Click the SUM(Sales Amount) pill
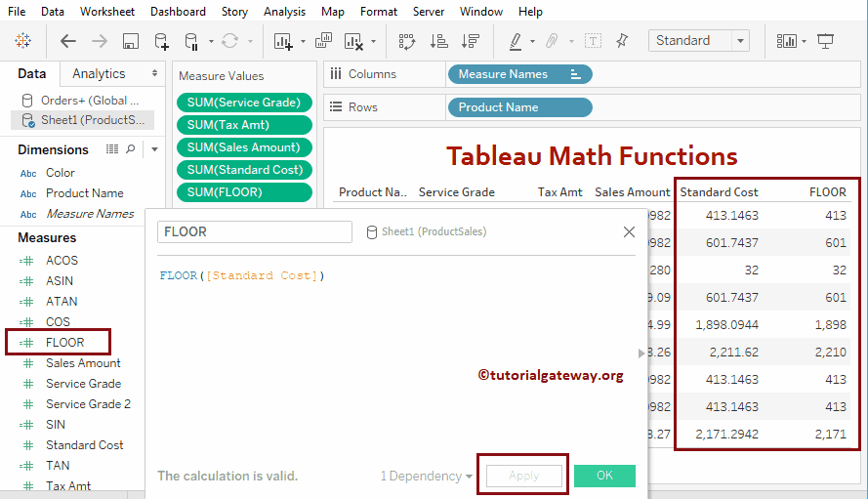The image size is (868, 499). click(244, 147)
